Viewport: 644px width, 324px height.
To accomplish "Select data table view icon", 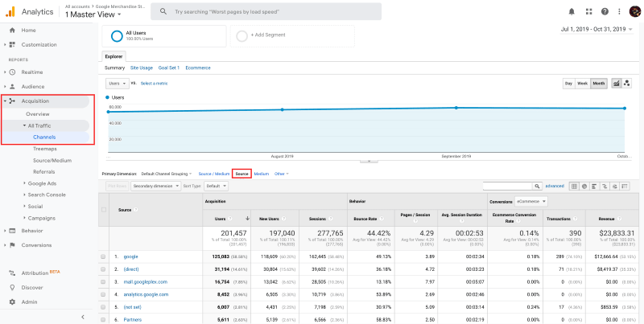I will (x=574, y=187).
